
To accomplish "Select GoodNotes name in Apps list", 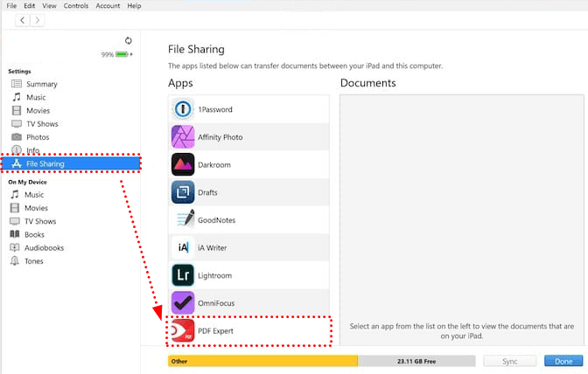I will click(x=216, y=220).
